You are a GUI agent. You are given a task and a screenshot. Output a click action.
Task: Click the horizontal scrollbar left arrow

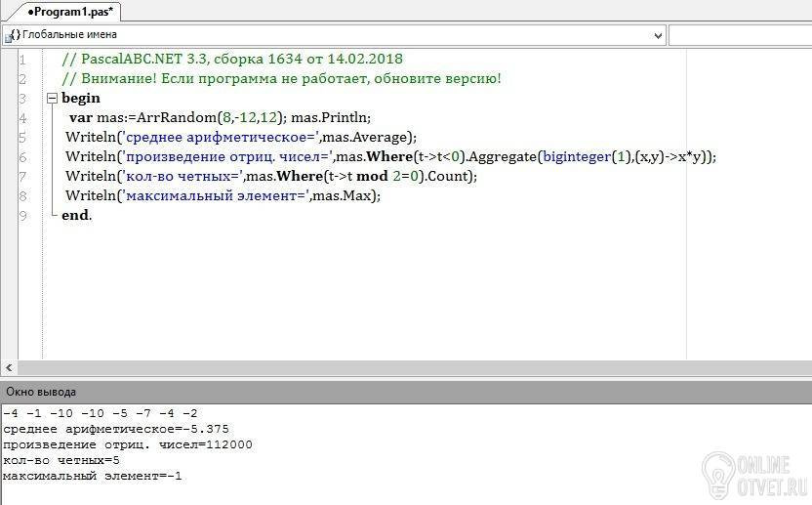[x=9, y=367]
